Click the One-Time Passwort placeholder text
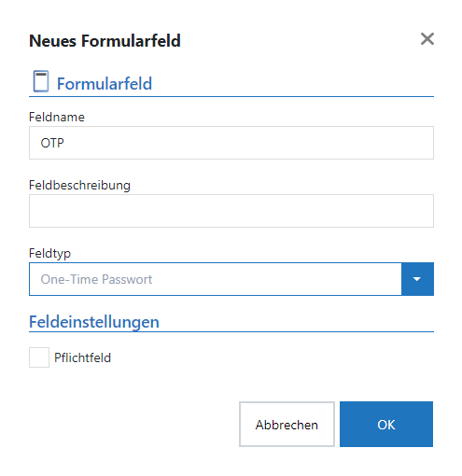The height and width of the screenshot is (476, 462). click(x=96, y=279)
